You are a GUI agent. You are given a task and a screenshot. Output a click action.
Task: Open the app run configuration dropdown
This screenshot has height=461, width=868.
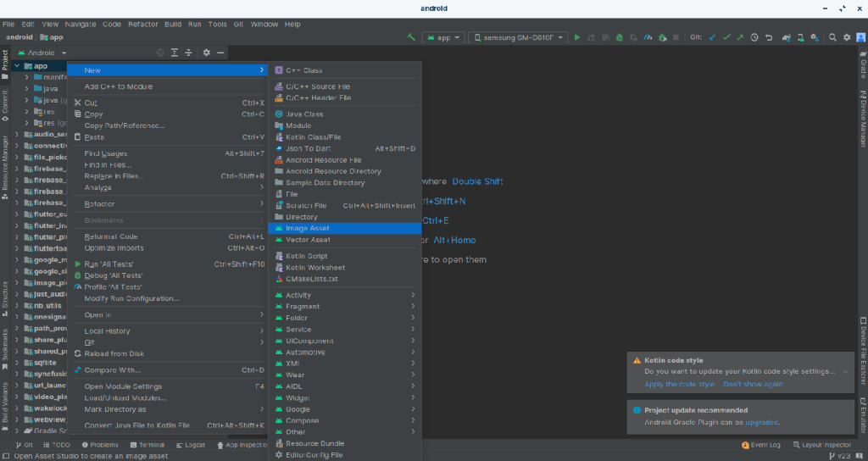coord(444,37)
